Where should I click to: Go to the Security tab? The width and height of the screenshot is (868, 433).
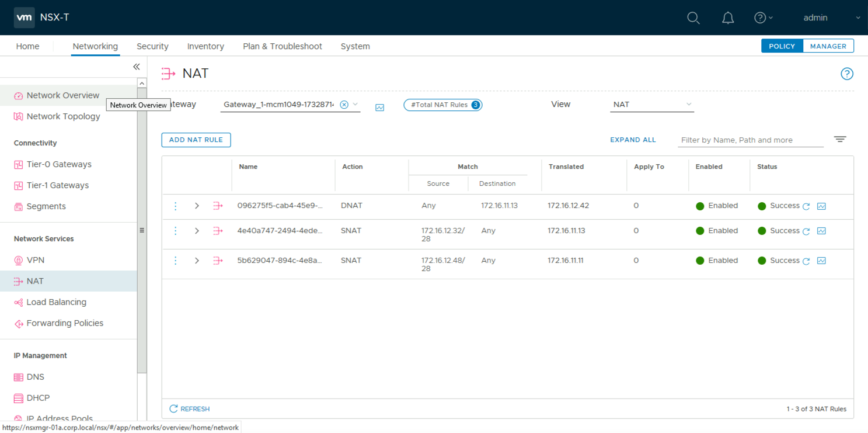[x=152, y=46]
